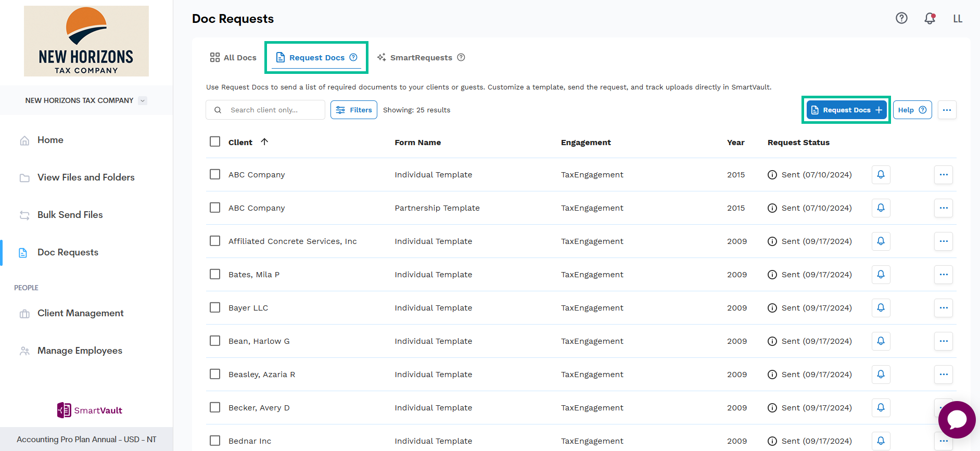Click the blue Request Docs plus button
Viewport: 980px width, 451px height.
pyautogui.click(x=846, y=110)
